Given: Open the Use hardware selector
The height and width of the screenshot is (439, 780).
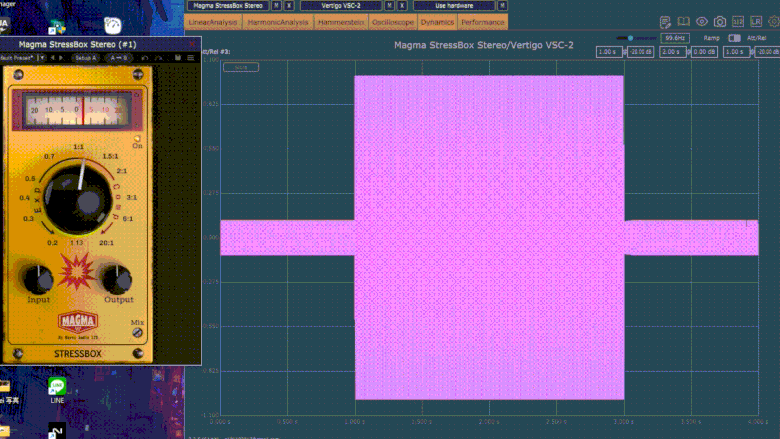Looking at the screenshot, I should click(x=454, y=5).
